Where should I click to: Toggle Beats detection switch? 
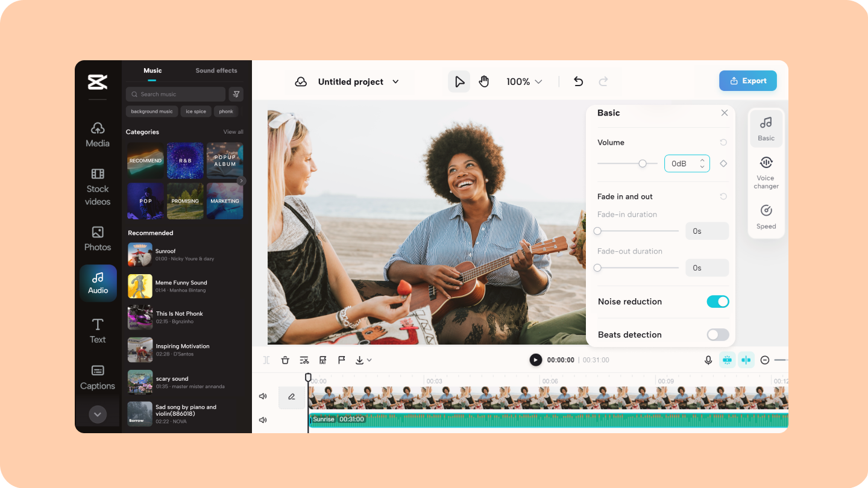[x=718, y=335]
